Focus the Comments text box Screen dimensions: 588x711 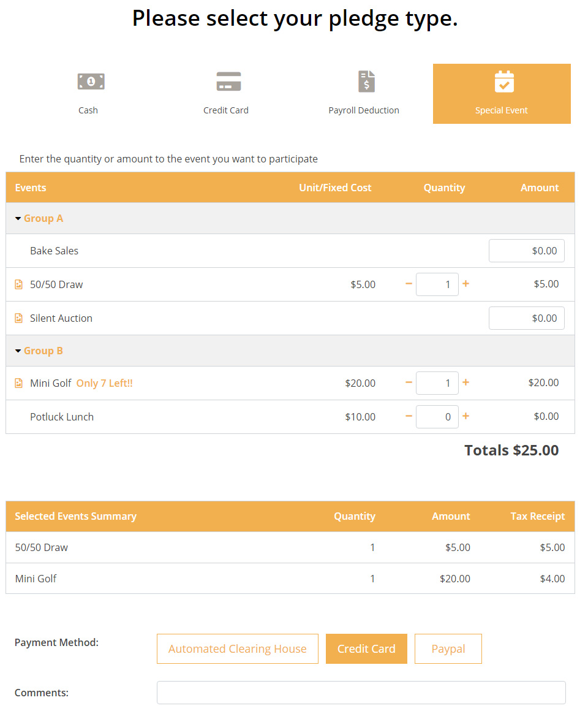click(x=361, y=693)
